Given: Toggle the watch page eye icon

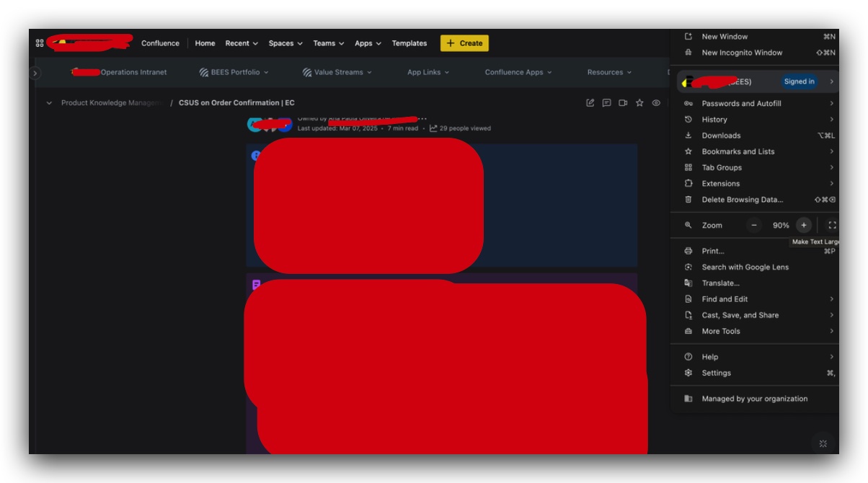Looking at the screenshot, I should (x=656, y=103).
